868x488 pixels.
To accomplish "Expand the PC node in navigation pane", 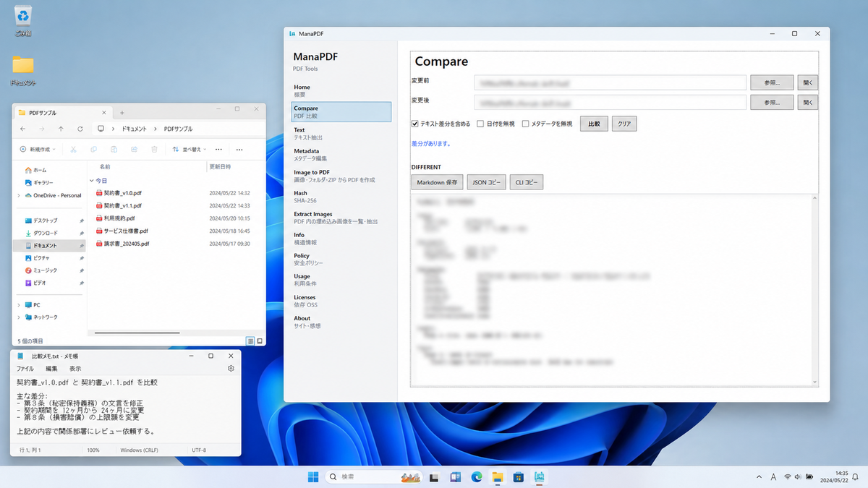I will (x=19, y=305).
